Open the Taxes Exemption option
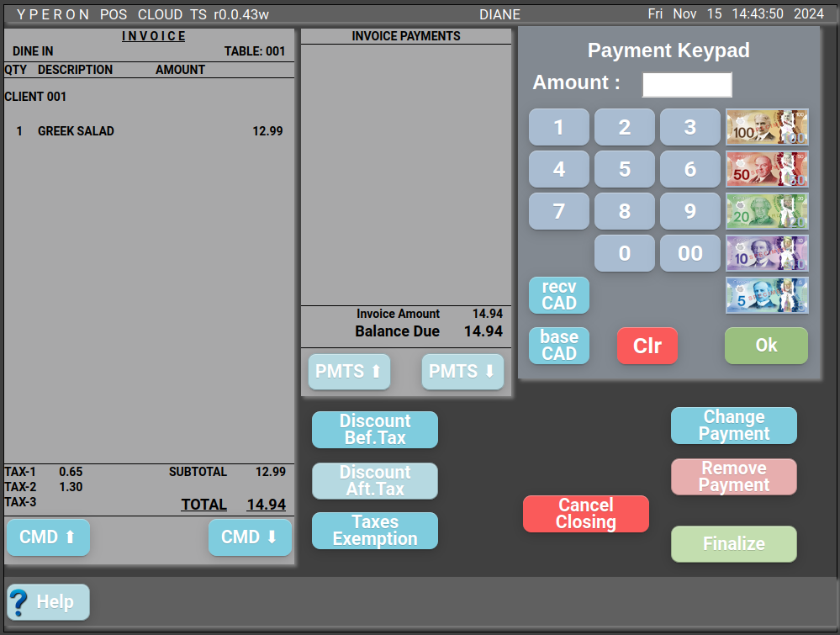Image resolution: width=840 pixels, height=635 pixels. (375, 531)
